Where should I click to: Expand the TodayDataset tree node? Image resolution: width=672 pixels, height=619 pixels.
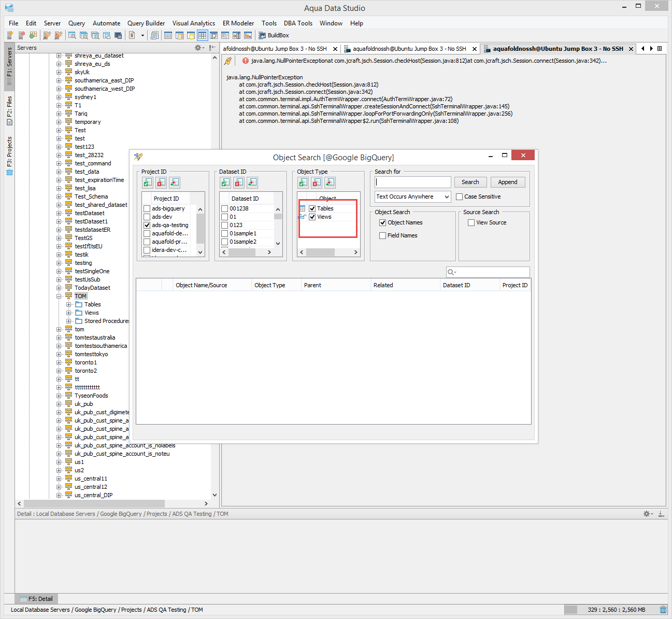[59, 288]
